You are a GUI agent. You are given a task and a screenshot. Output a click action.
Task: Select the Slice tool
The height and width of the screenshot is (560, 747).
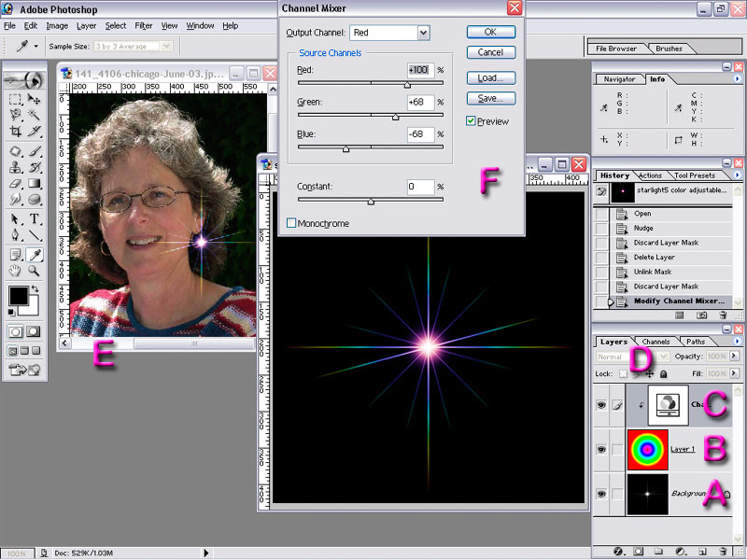[x=34, y=131]
